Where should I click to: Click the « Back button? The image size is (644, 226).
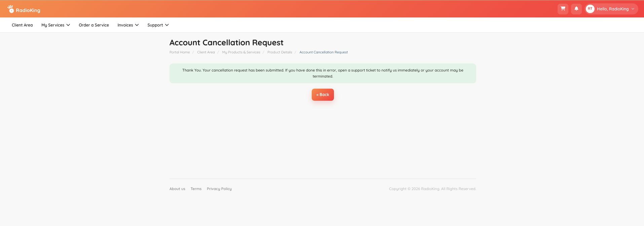[x=323, y=95]
